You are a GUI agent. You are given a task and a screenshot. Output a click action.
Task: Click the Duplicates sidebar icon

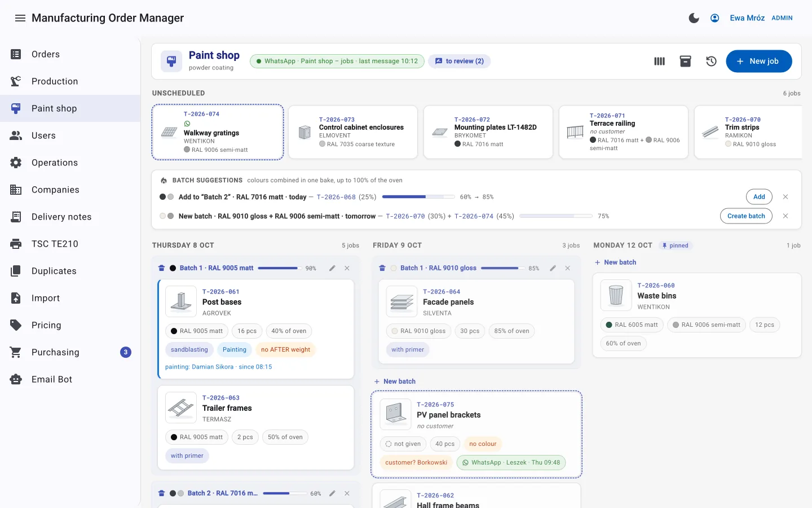(16, 271)
